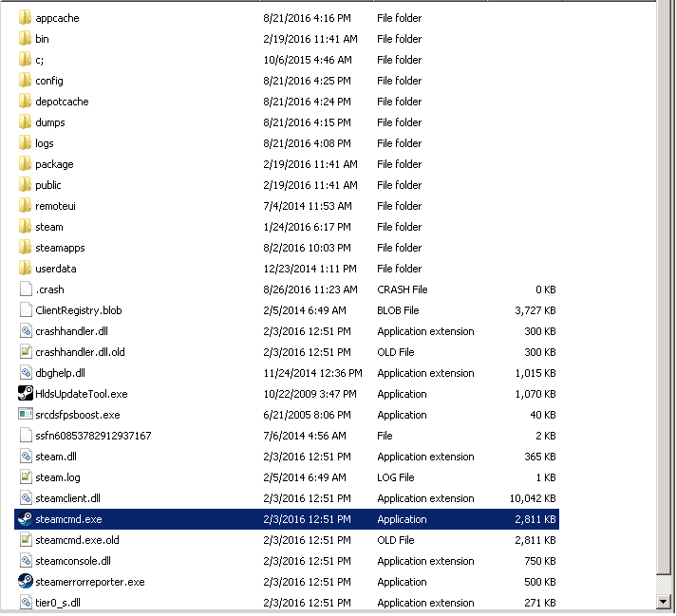Image resolution: width=676 pixels, height=616 pixels.
Task: Select the userdata folder icon
Action: click(x=25, y=269)
